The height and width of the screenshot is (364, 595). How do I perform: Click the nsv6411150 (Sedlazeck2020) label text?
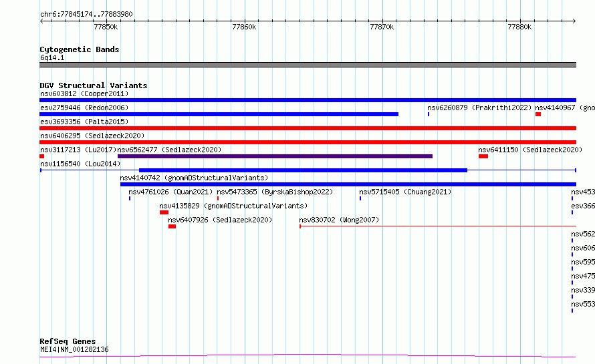(x=530, y=150)
